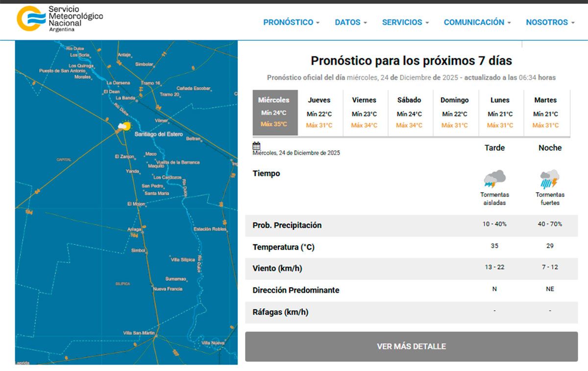Click the Tarde isolated storms weather icon
588x371 pixels.
[494, 179]
